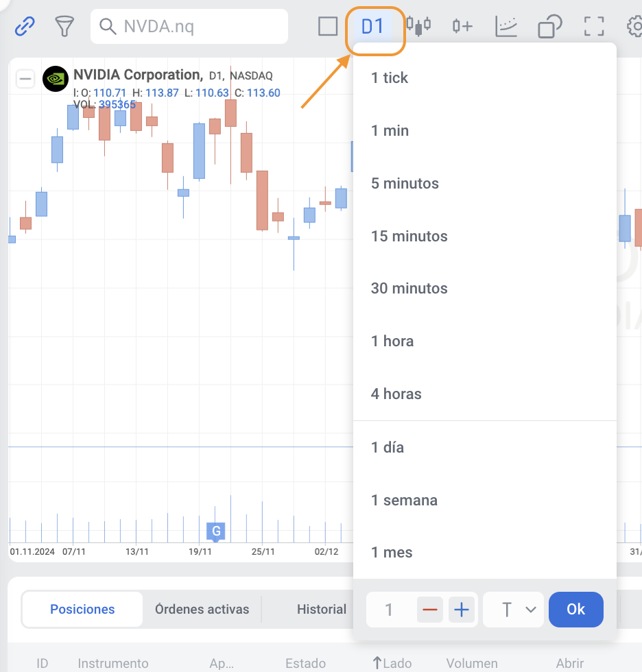The height and width of the screenshot is (672, 642).
Task: Select the 1 tick timeframe
Action: click(x=485, y=78)
